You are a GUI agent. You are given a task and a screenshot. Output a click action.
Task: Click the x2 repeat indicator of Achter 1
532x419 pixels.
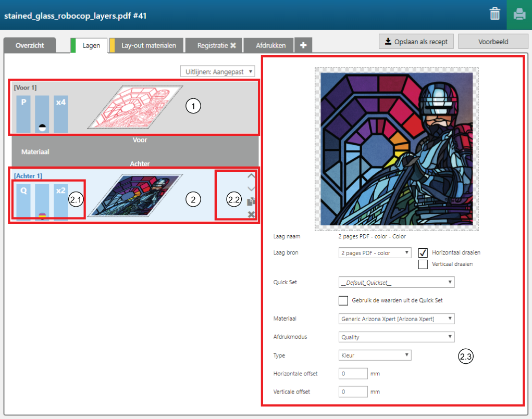(61, 202)
